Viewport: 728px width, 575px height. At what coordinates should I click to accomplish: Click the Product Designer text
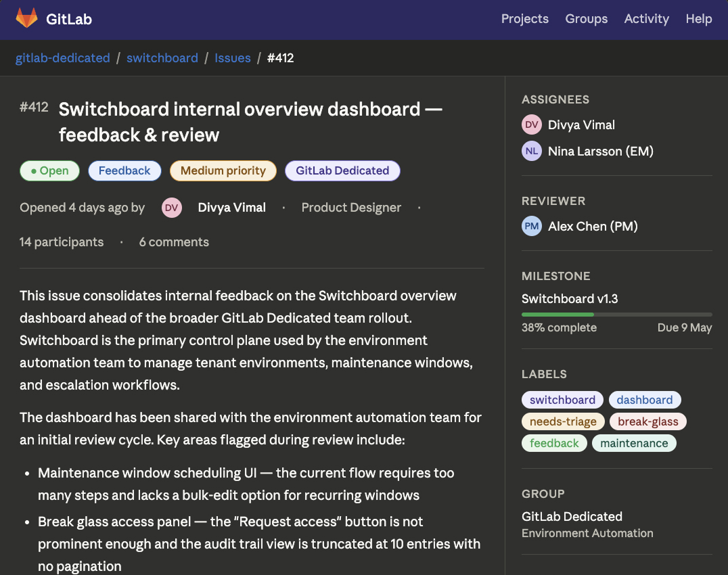pyautogui.click(x=351, y=208)
